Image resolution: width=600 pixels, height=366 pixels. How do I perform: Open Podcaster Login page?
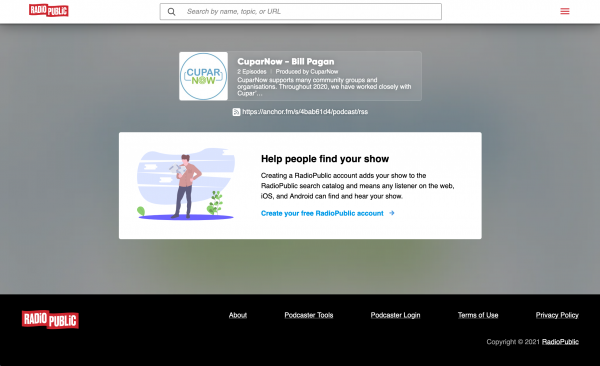[395, 315]
